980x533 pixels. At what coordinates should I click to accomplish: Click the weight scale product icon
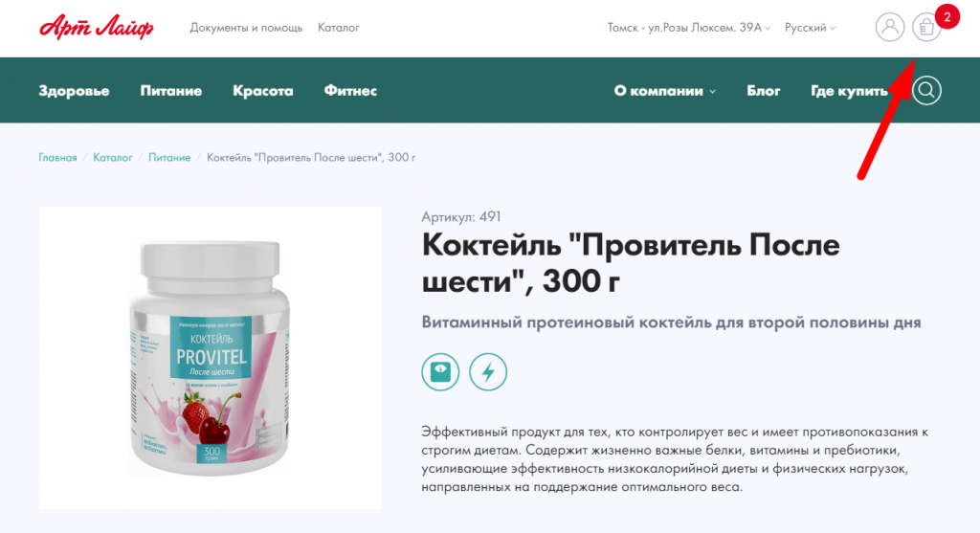[440, 372]
